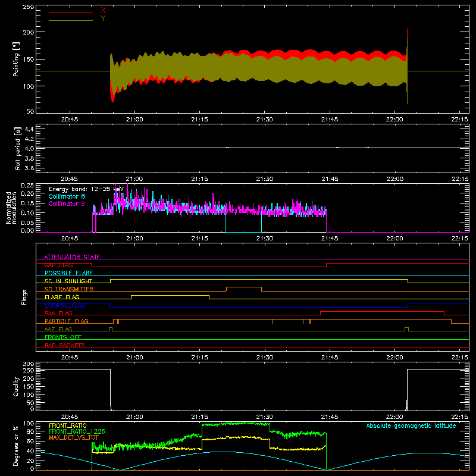476x476 pixels.
Task: Click the Absolute geomagnetic latitude label
Action: tap(411, 425)
